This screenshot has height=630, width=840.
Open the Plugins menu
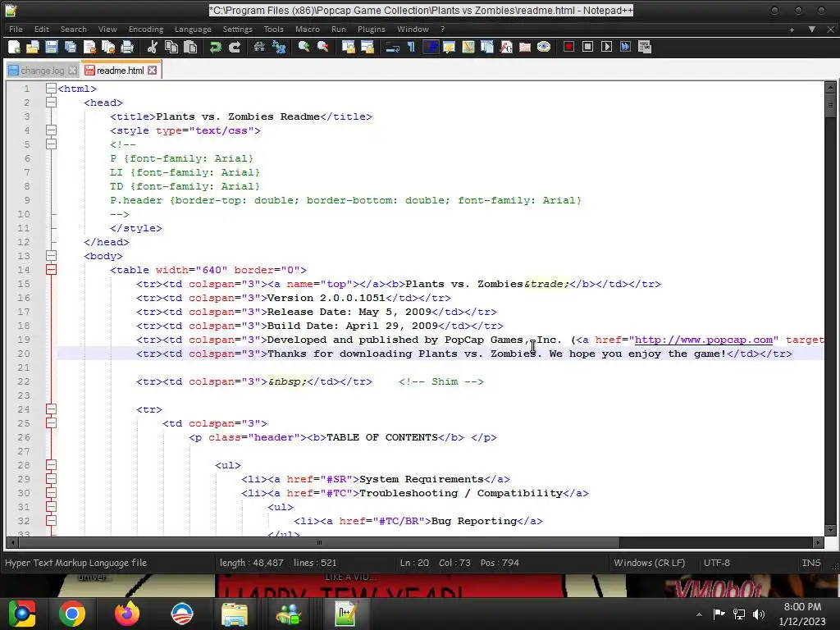click(372, 29)
